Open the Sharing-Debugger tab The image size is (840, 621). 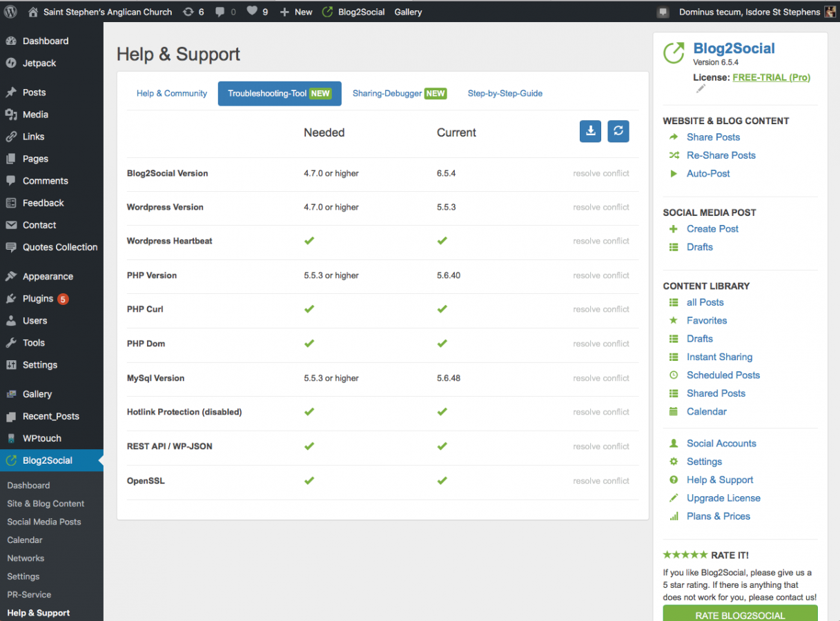pyautogui.click(x=399, y=93)
